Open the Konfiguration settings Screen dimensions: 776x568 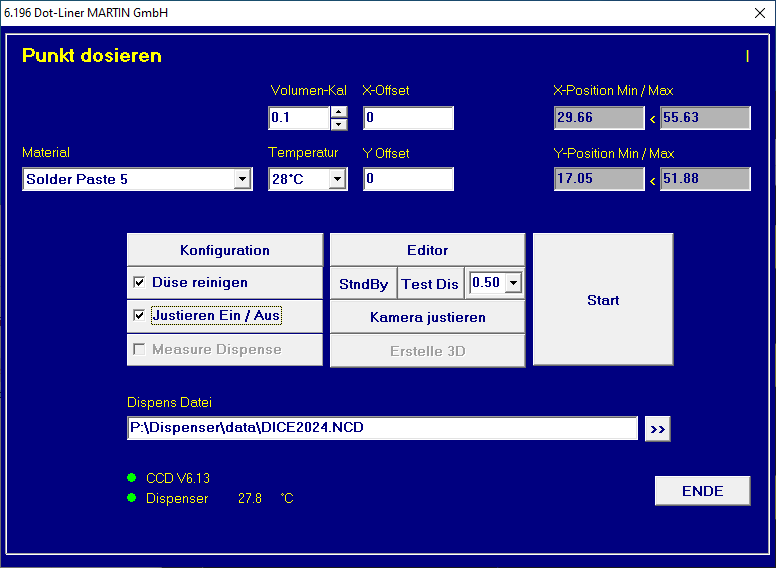pyautogui.click(x=225, y=250)
